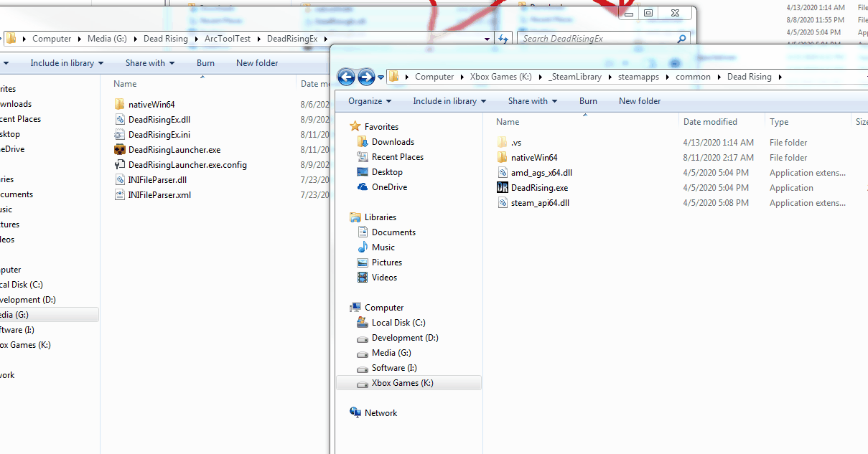868x454 pixels.
Task: Click Documents library icon in front window
Action: (363, 232)
